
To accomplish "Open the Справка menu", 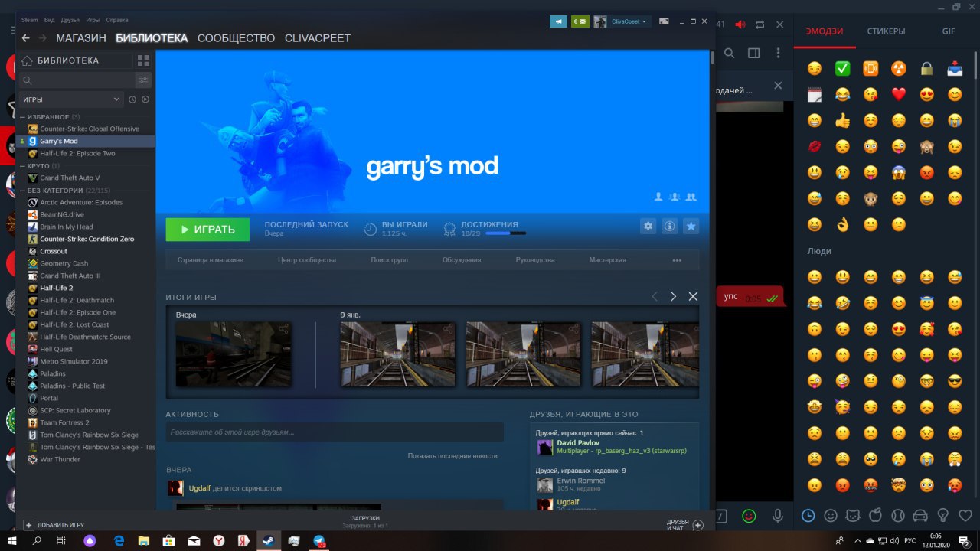I will (x=116, y=20).
